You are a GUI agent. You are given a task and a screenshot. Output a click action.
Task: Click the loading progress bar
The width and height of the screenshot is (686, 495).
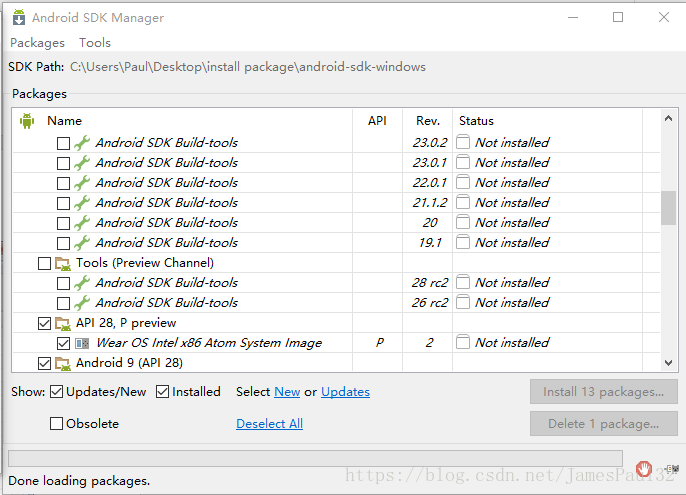[x=315, y=459]
